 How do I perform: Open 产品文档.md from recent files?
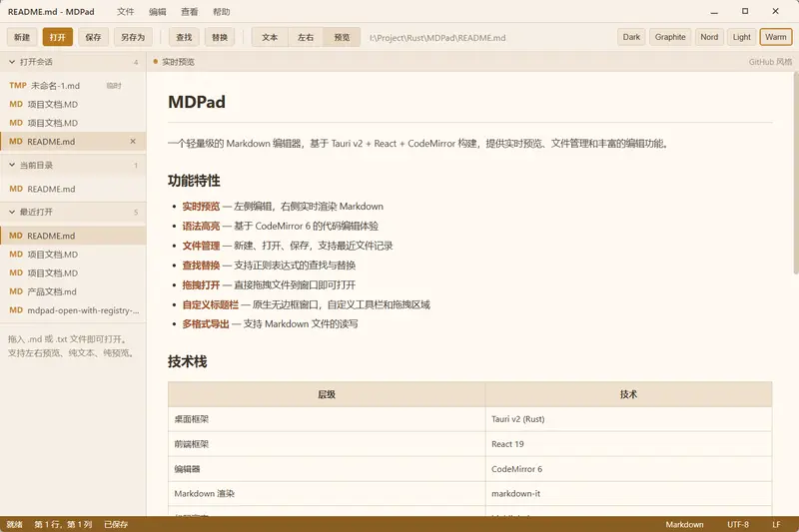73,291
